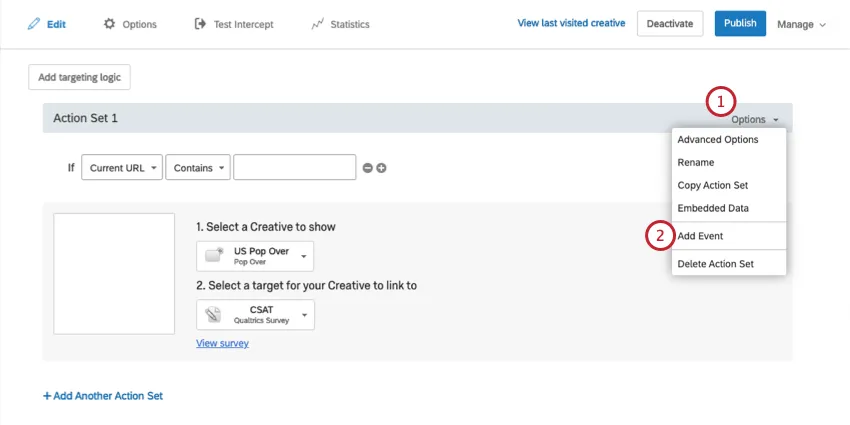The width and height of the screenshot is (850, 425).
Task: Click the Statistics chart icon
Action: pos(317,24)
